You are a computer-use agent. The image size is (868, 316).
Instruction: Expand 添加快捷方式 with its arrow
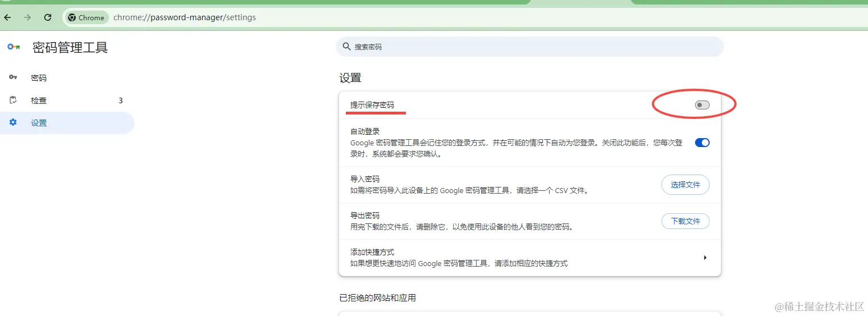(x=705, y=258)
